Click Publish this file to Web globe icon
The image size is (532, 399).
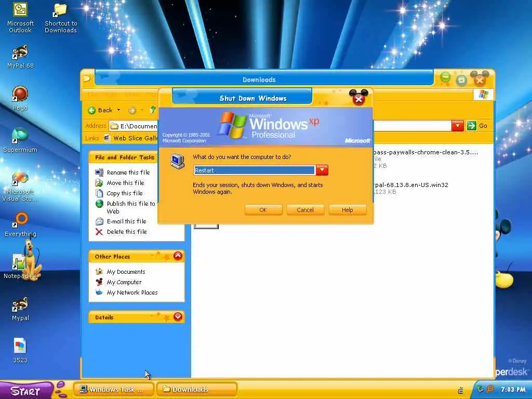pyautogui.click(x=99, y=204)
